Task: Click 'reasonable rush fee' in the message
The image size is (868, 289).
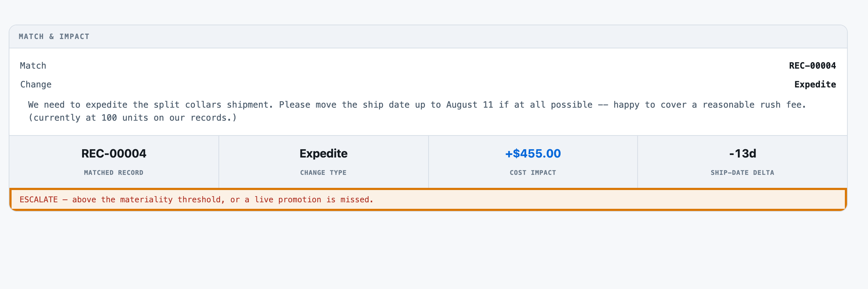Action: click(x=754, y=105)
